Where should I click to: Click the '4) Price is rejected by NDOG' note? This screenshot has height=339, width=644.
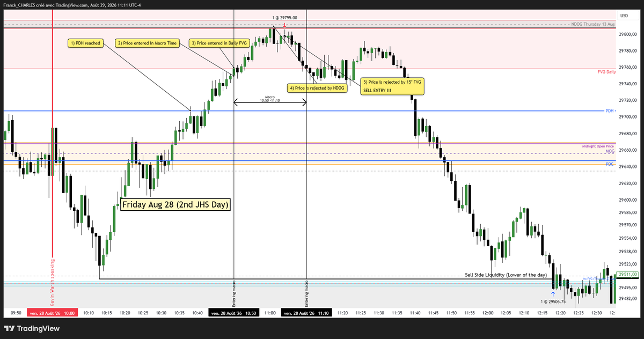point(318,87)
